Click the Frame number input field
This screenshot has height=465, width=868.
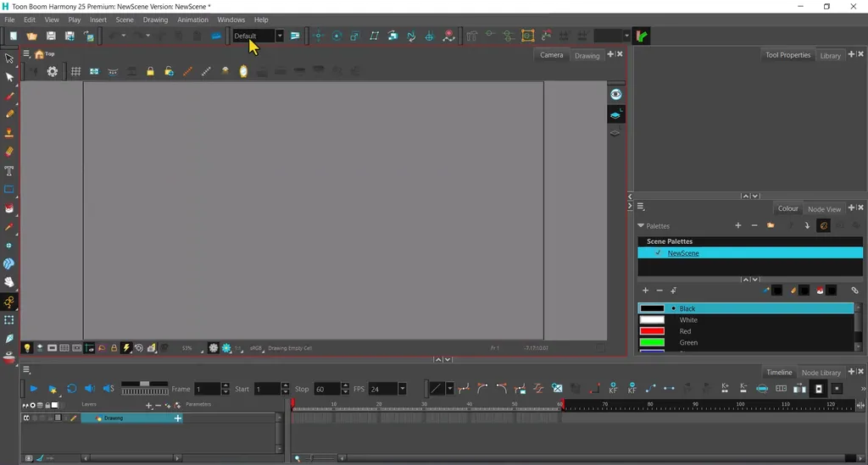point(207,389)
